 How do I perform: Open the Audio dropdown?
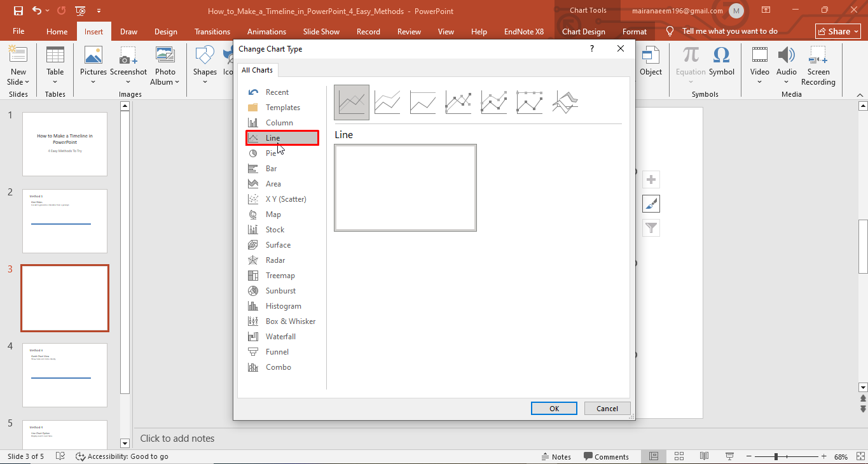[x=787, y=81]
